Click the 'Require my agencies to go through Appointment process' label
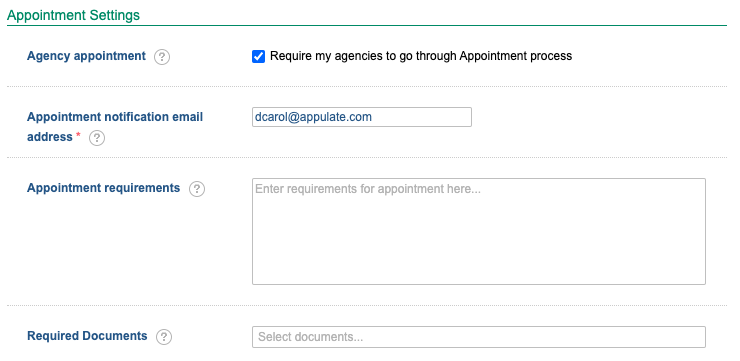This screenshot has width=740, height=361. click(x=421, y=56)
